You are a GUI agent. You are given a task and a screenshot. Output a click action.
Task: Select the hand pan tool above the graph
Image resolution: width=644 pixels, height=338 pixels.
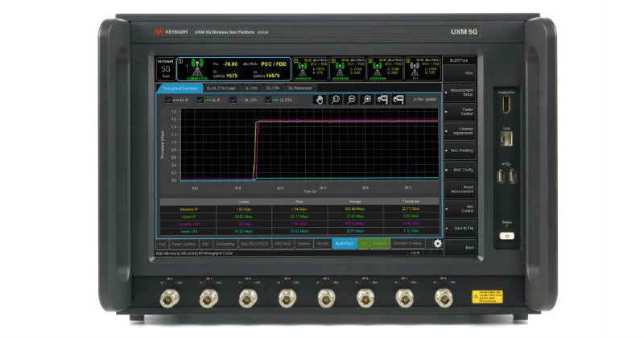pyautogui.click(x=320, y=99)
